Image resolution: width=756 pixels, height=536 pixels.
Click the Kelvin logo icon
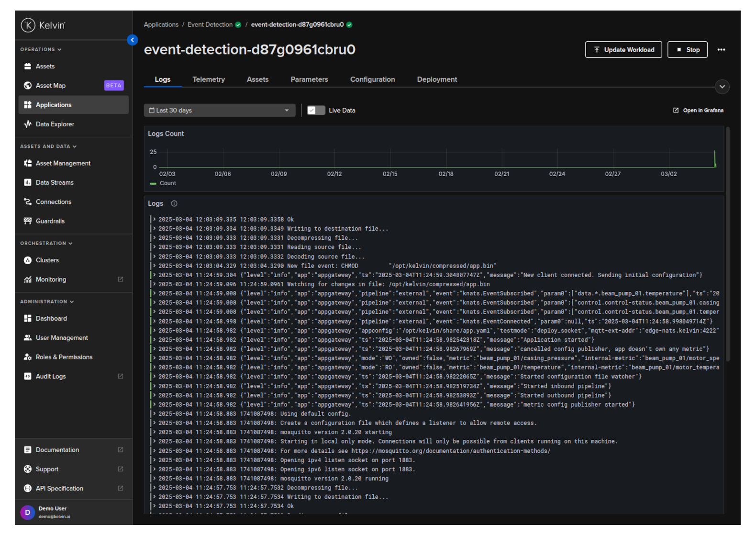tap(28, 25)
